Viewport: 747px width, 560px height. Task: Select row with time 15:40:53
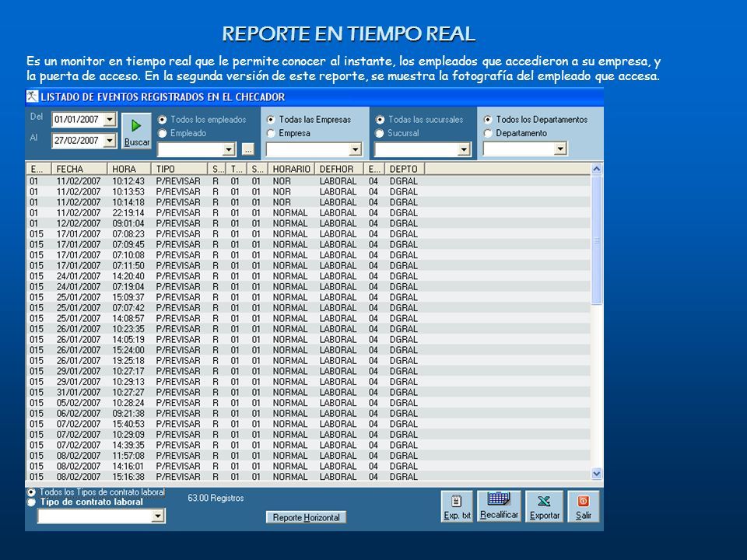click(x=308, y=424)
